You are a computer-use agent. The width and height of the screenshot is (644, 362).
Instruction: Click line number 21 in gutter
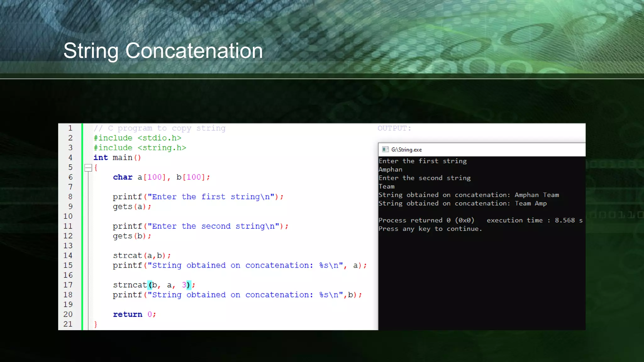click(68, 324)
